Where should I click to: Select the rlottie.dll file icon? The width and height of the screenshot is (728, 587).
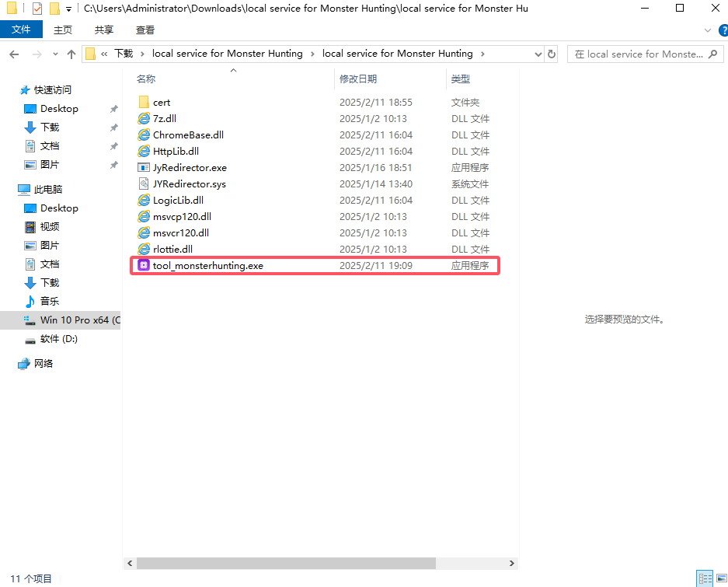point(144,249)
